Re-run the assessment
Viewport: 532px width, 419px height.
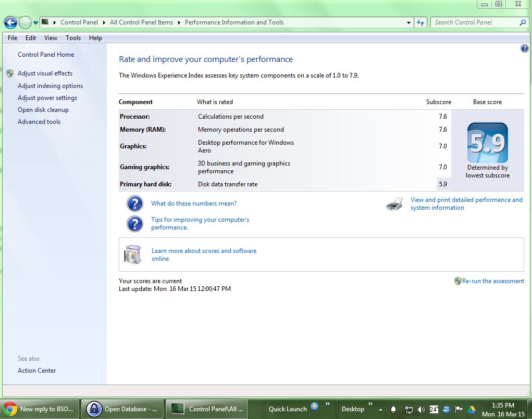493,281
